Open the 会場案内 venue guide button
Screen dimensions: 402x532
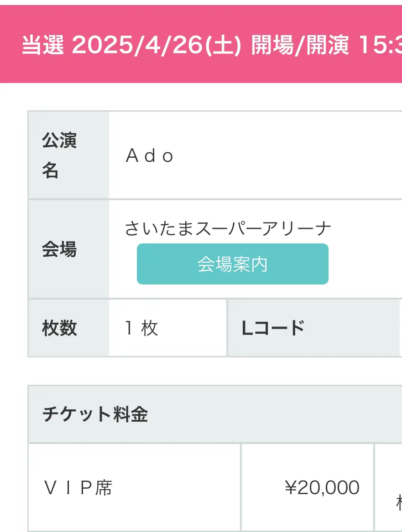(233, 264)
